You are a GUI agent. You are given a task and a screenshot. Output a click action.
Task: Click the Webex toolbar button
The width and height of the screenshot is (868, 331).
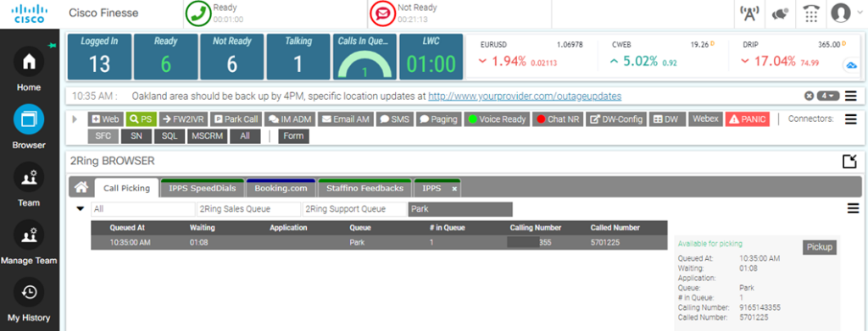[705, 119]
